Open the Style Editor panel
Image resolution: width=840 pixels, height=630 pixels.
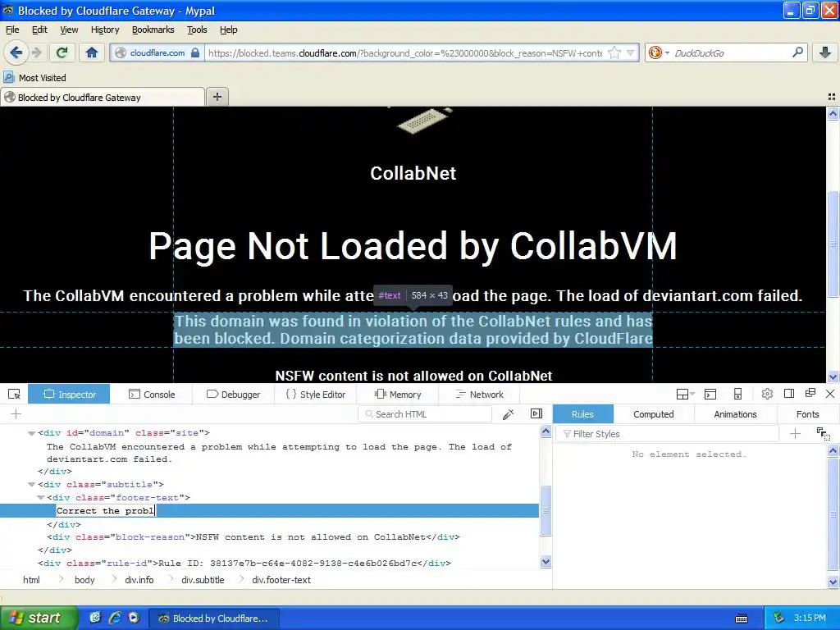(x=316, y=395)
